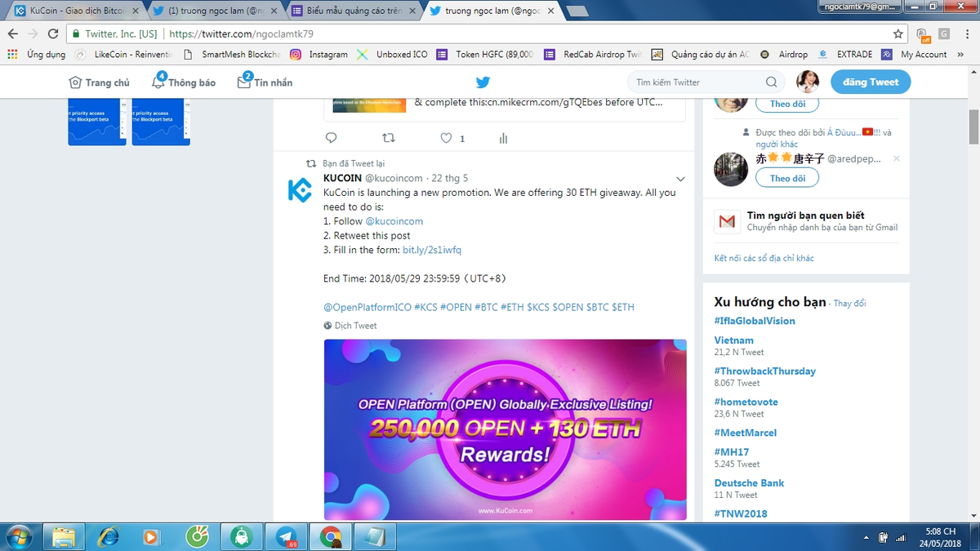View tweet activity bar-chart icon

point(503,138)
